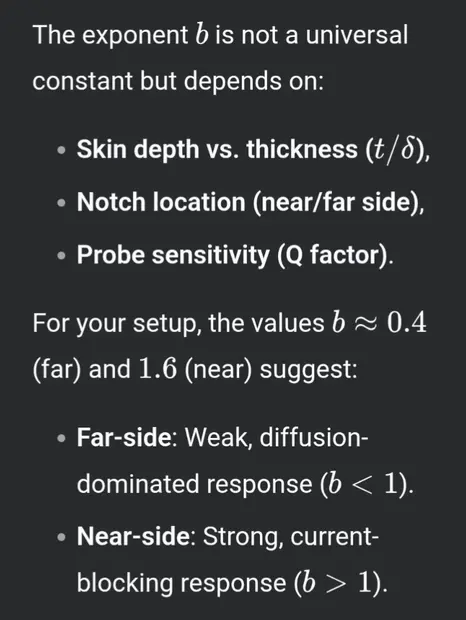Click the bullet dot before Skin depth

pyautogui.click(x=61, y=151)
